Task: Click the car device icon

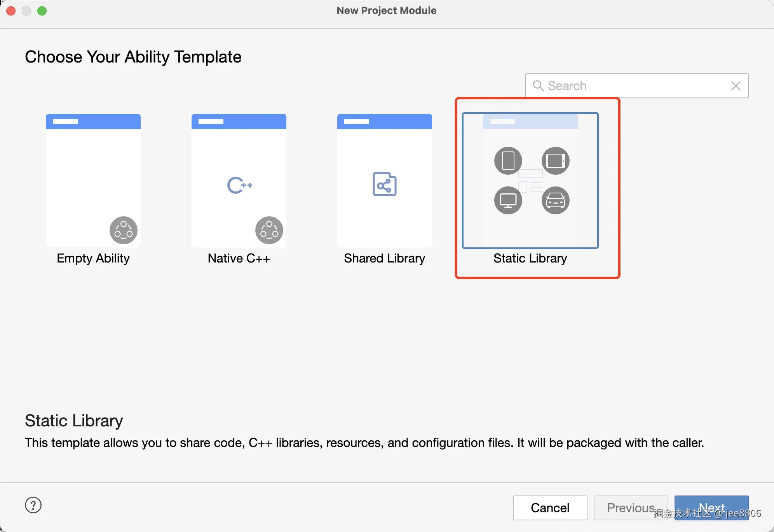Action: point(556,200)
